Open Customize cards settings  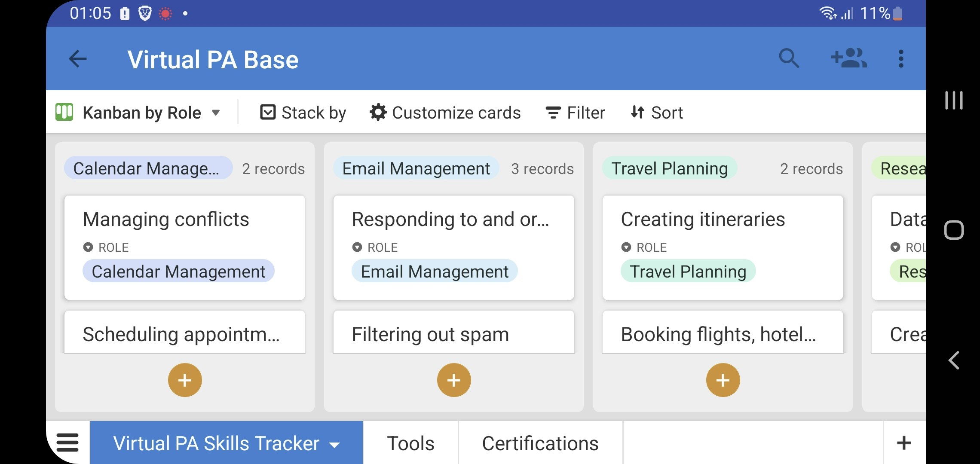(445, 113)
